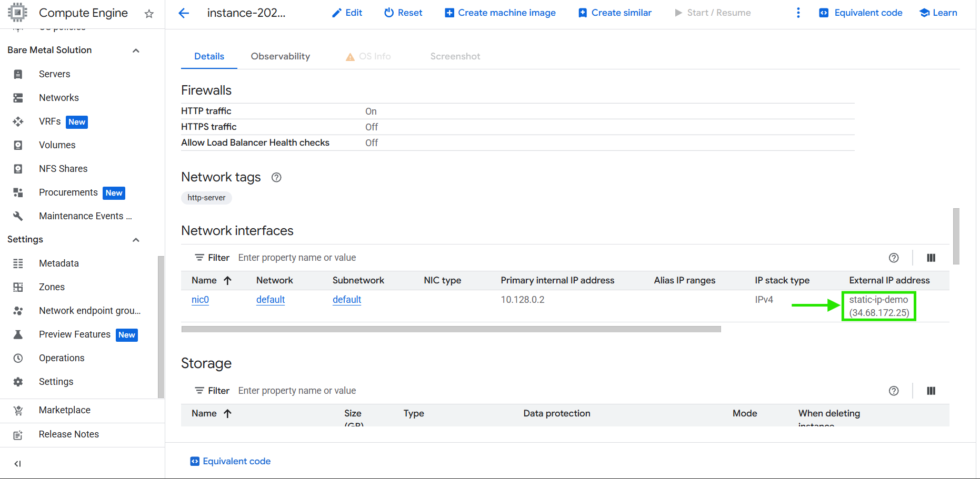The height and width of the screenshot is (479, 980).
Task: Click Create machine image
Action: point(500,13)
